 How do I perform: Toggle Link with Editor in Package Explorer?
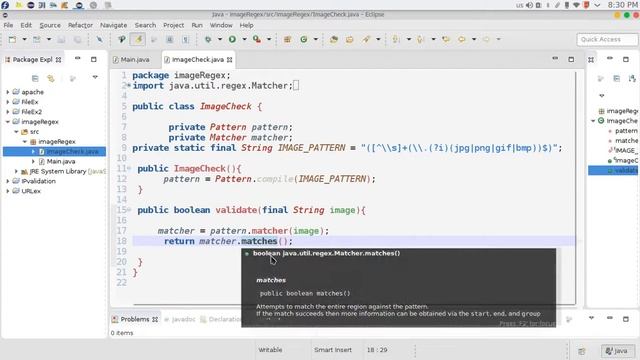51,78
